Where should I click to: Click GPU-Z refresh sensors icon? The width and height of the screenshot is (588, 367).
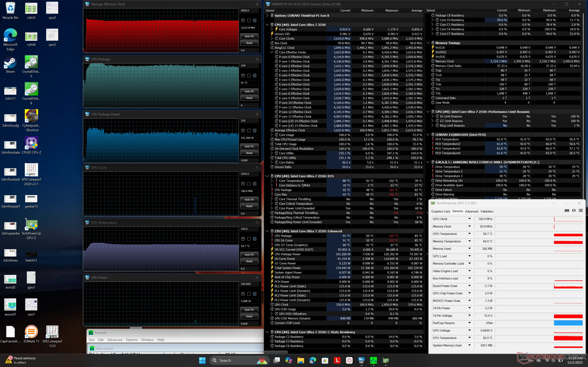coord(574,210)
